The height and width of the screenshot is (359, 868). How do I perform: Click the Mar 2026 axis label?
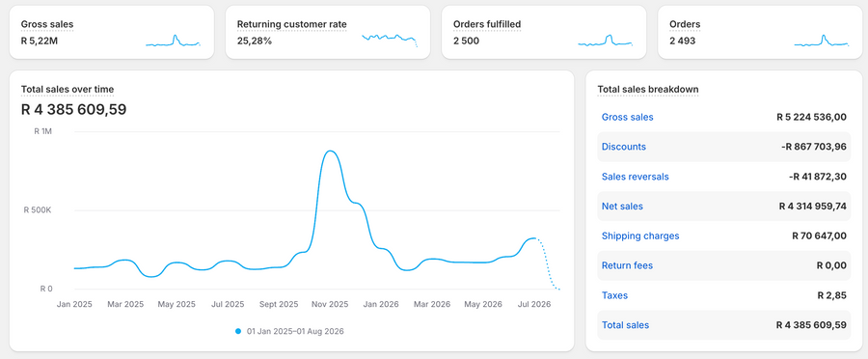click(x=432, y=304)
